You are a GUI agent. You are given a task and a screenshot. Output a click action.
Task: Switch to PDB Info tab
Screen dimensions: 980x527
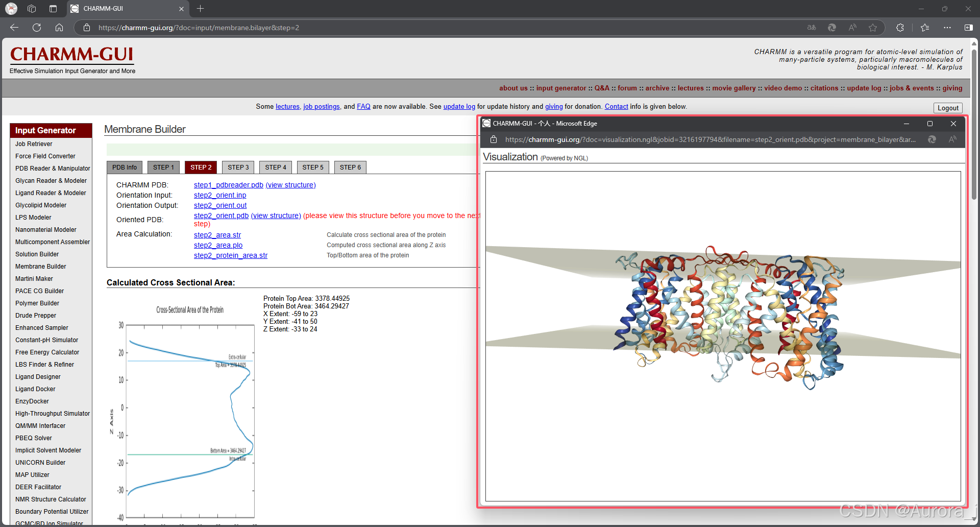125,167
